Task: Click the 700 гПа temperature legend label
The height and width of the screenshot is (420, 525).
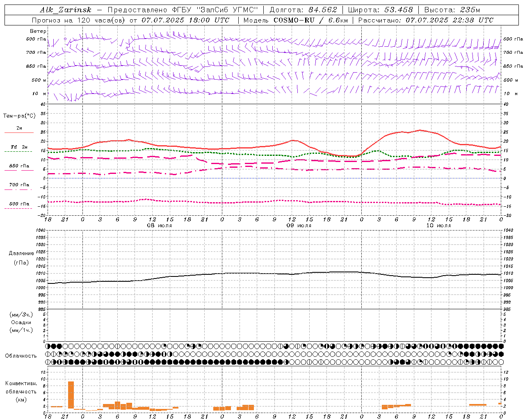Action: 19,185
